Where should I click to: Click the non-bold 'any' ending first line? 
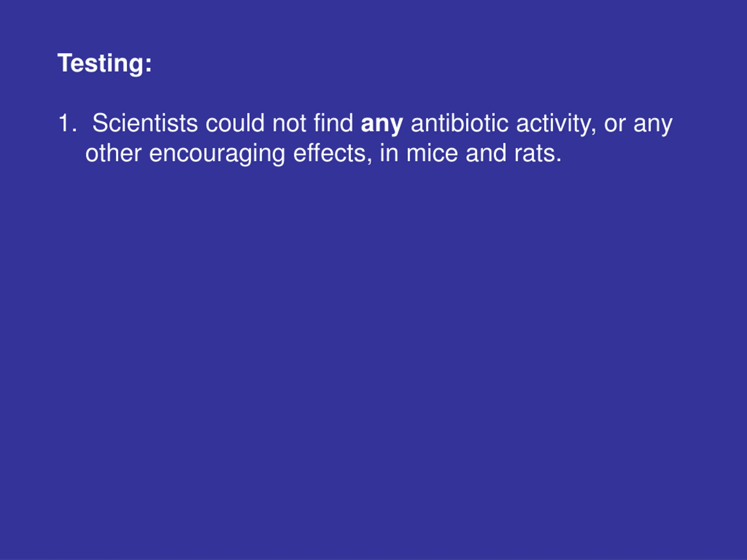653,125
